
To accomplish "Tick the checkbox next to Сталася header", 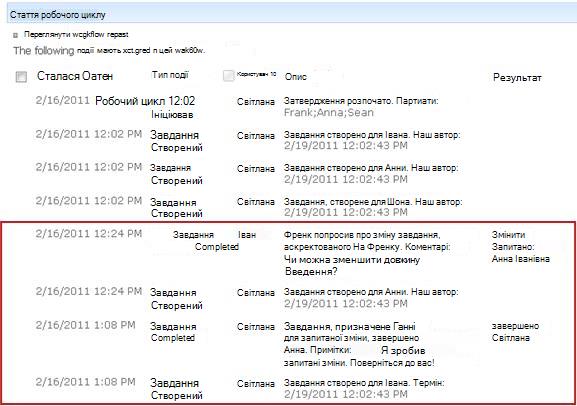I will click(x=21, y=77).
